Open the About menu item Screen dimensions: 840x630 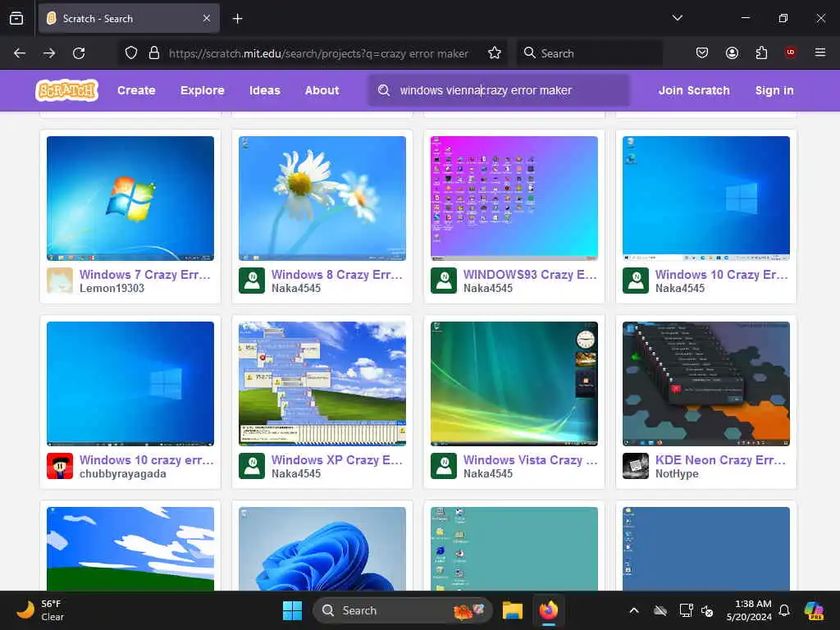(322, 90)
